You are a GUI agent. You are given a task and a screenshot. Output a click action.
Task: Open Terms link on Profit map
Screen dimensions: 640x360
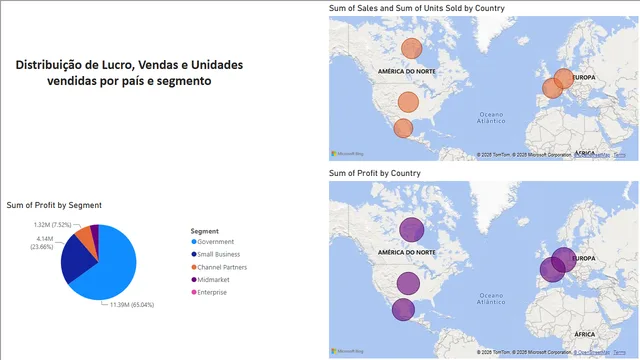coord(619,352)
